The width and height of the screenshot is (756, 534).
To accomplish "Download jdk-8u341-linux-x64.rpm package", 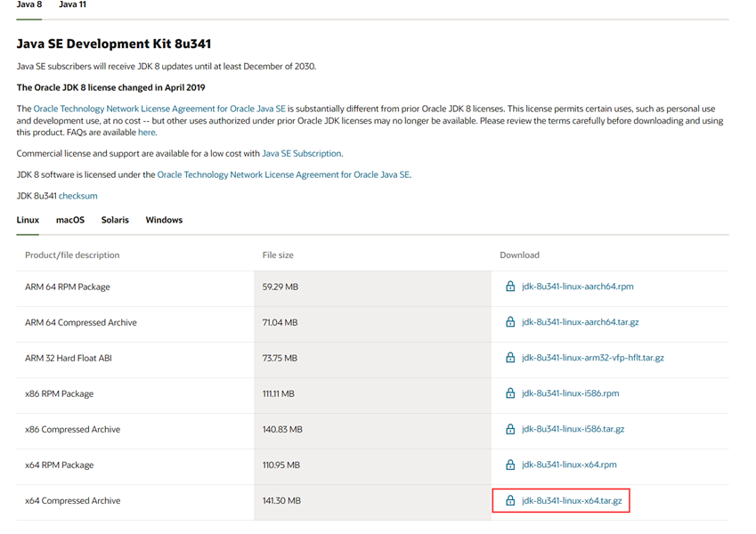I will coord(569,465).
